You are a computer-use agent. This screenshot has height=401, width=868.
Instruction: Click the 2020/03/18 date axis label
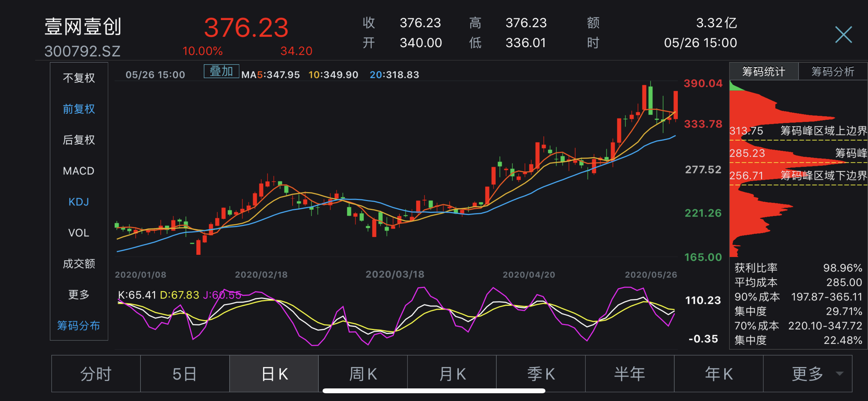pyautogui.click(x=395, y=275)
